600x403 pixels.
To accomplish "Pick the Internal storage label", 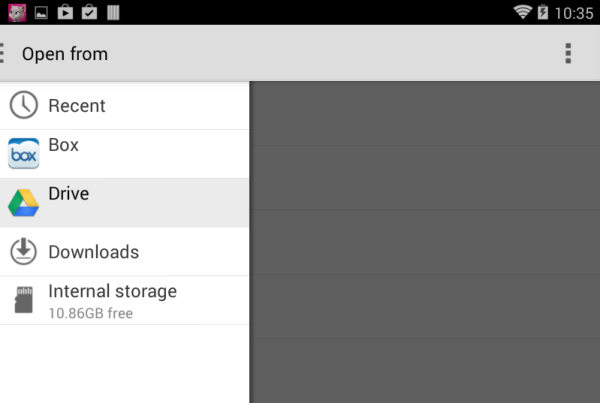I will pos(112,291).
